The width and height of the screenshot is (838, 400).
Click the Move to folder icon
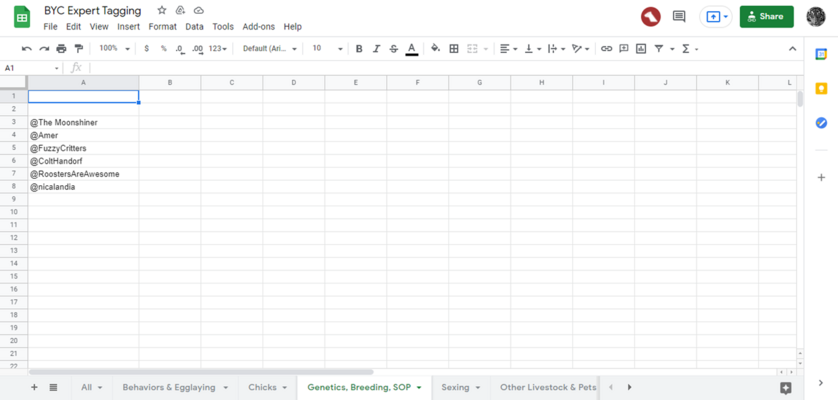coord(180,10)
